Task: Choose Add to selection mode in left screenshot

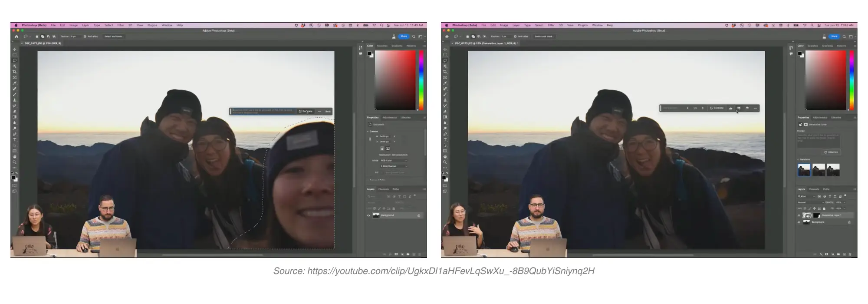Action: point(43,36)
